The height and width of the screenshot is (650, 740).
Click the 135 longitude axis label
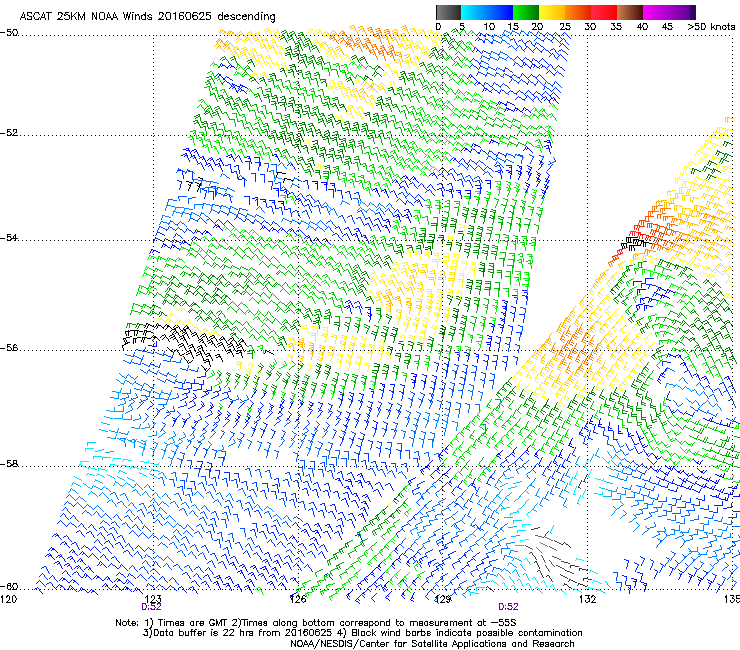coord(732,599)
